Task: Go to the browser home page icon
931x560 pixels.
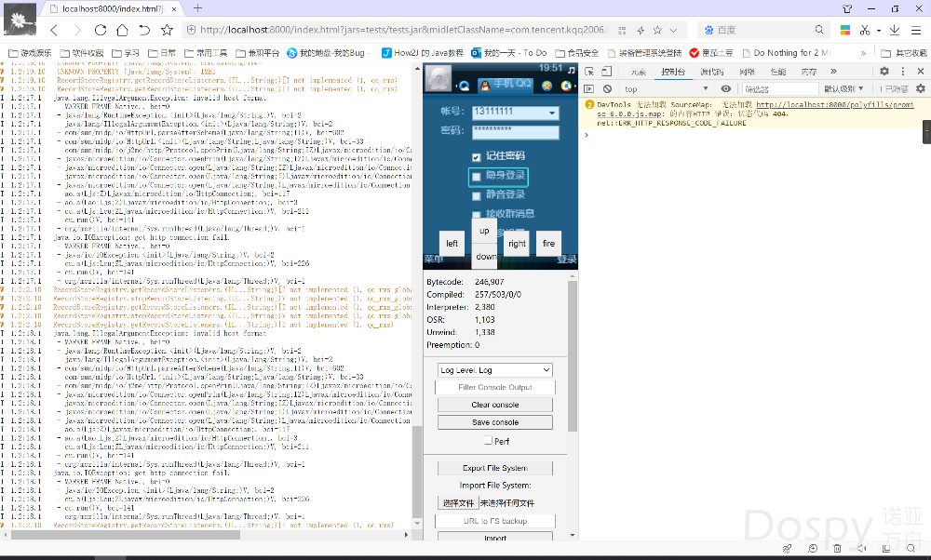Action: (122, 31)
